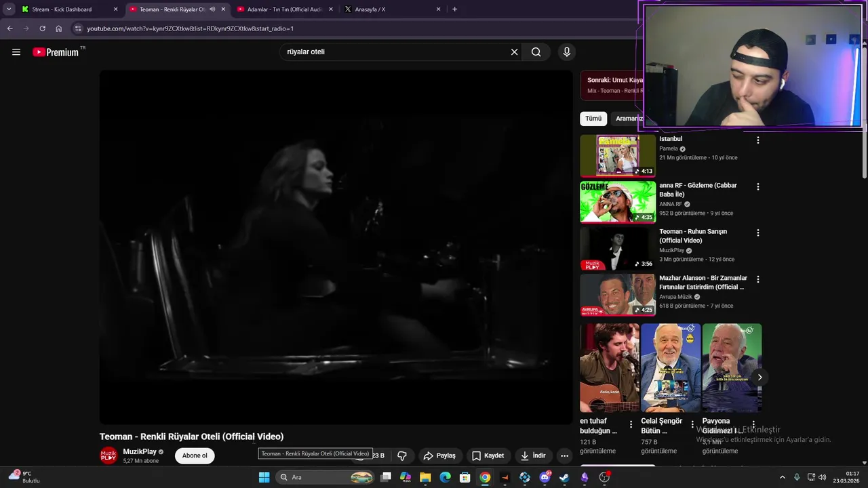The image size is (868, 488).
Task: Open Windows Start menu
Action: (264, 477)
